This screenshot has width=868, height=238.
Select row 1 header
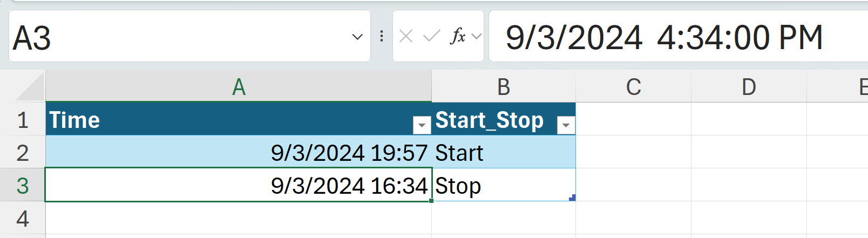[23, 120]
